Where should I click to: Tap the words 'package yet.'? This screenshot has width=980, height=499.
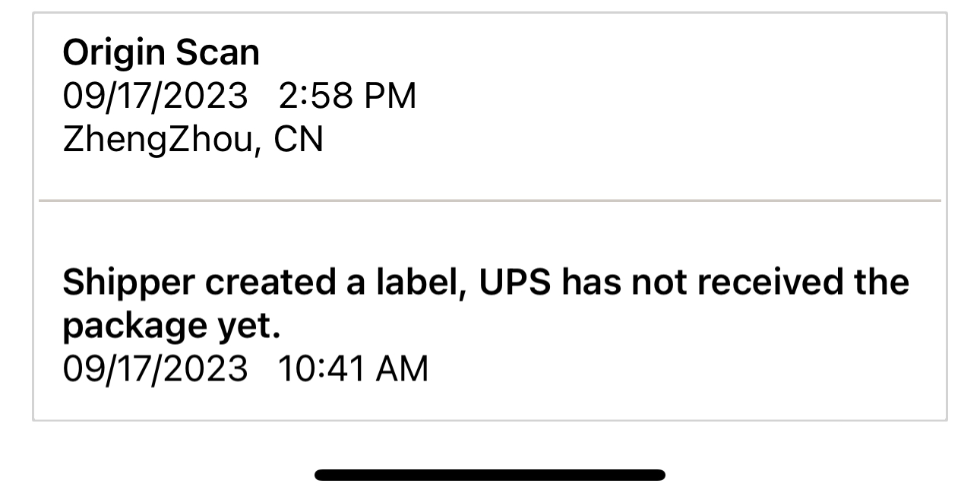(172, 327)
